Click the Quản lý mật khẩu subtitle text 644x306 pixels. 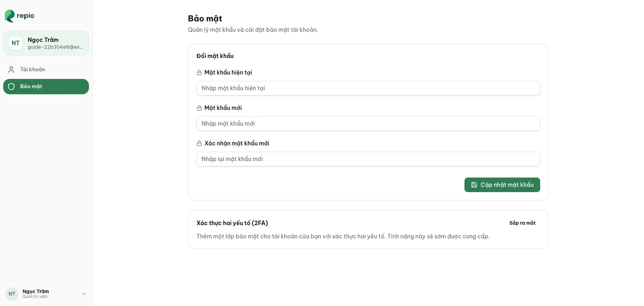253,30
